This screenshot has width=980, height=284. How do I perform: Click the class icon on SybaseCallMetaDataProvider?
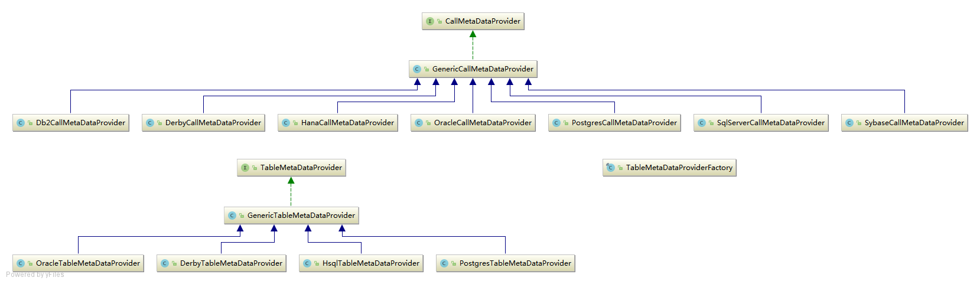coord(849,123)
